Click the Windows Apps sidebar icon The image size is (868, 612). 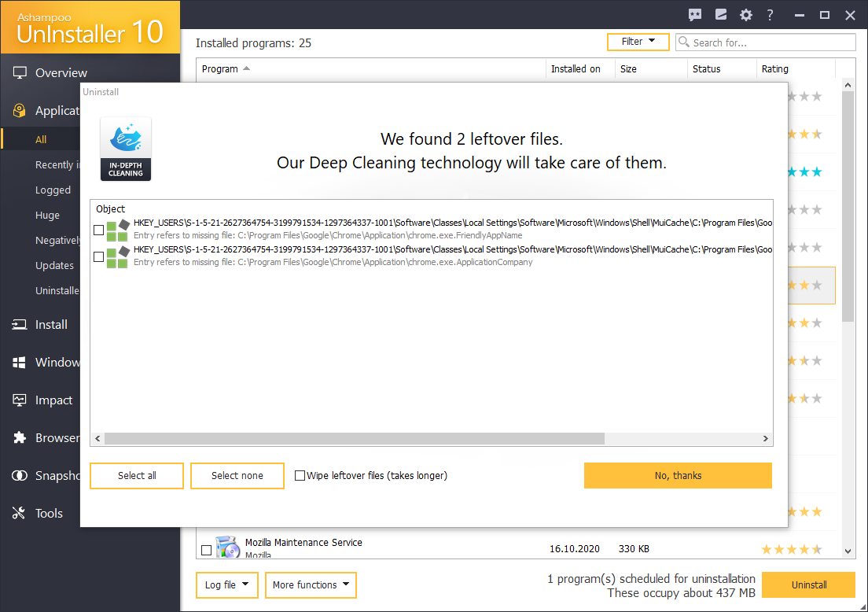[17, 362]
